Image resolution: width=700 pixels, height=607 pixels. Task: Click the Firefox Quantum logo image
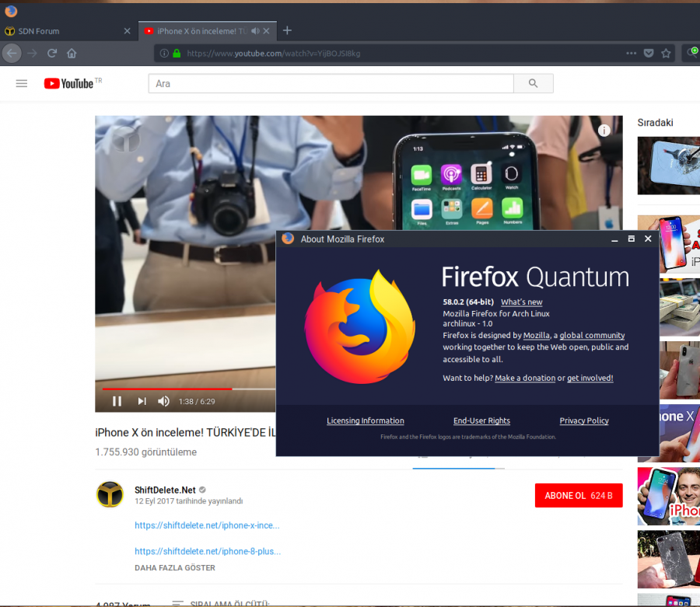[x=360, y=326]
